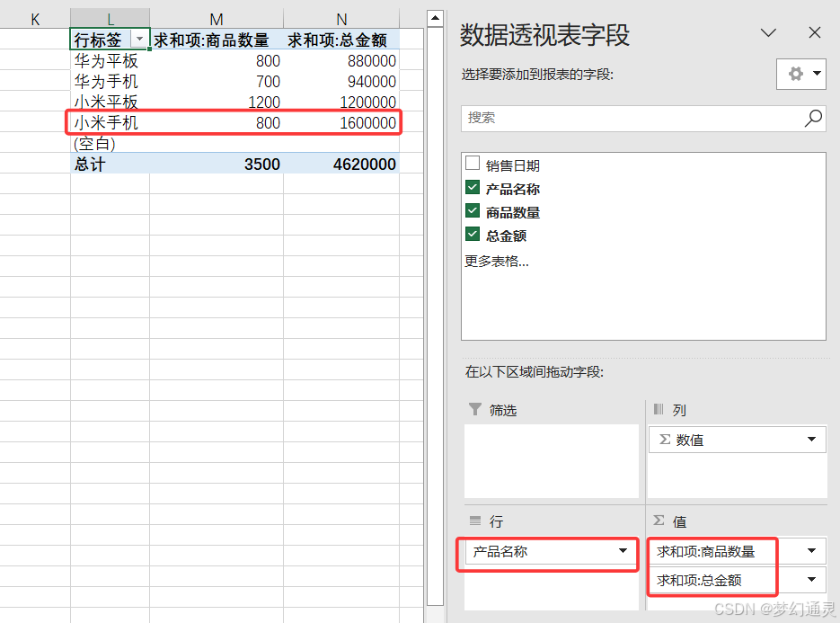Uncheck the 产品名称 field checkbox
The width and height of the screenshot is (840, 623).
pos(473,187)
